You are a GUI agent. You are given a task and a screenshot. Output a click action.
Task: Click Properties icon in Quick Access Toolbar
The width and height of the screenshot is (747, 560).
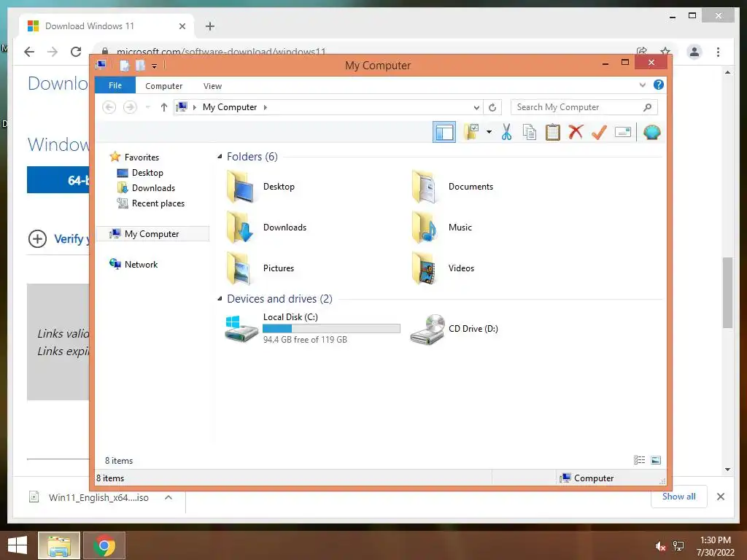click(x=124, y=66)
